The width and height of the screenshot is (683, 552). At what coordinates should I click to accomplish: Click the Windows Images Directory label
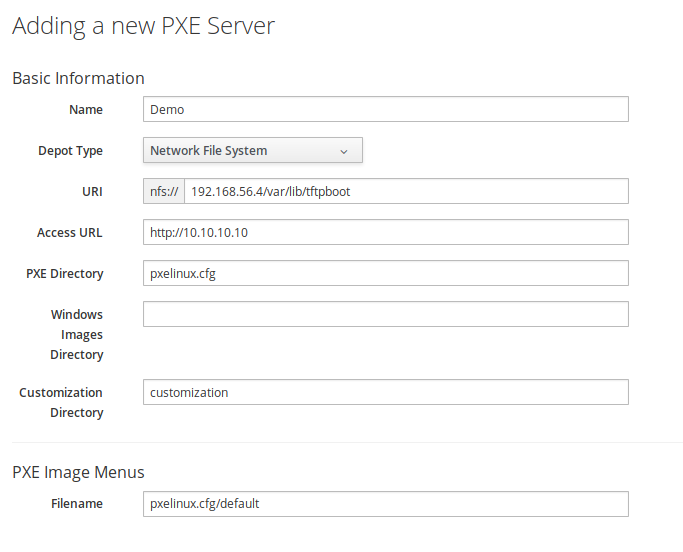(77, 334)
